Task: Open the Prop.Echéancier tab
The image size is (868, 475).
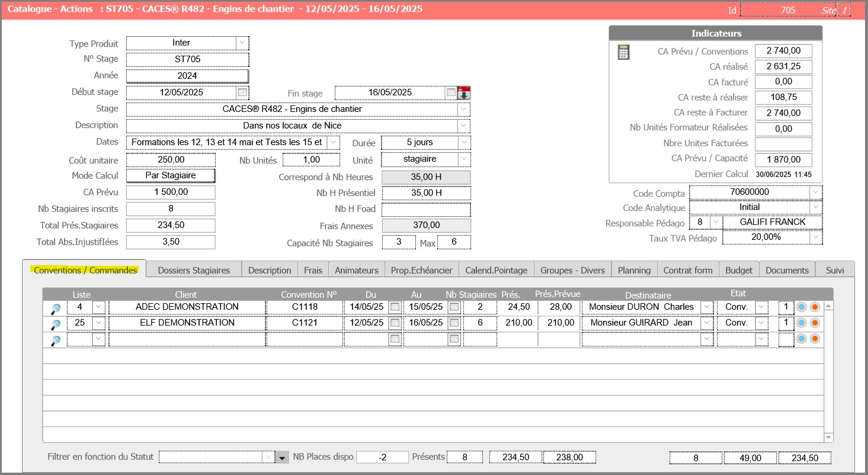Action: pos(422,270)
